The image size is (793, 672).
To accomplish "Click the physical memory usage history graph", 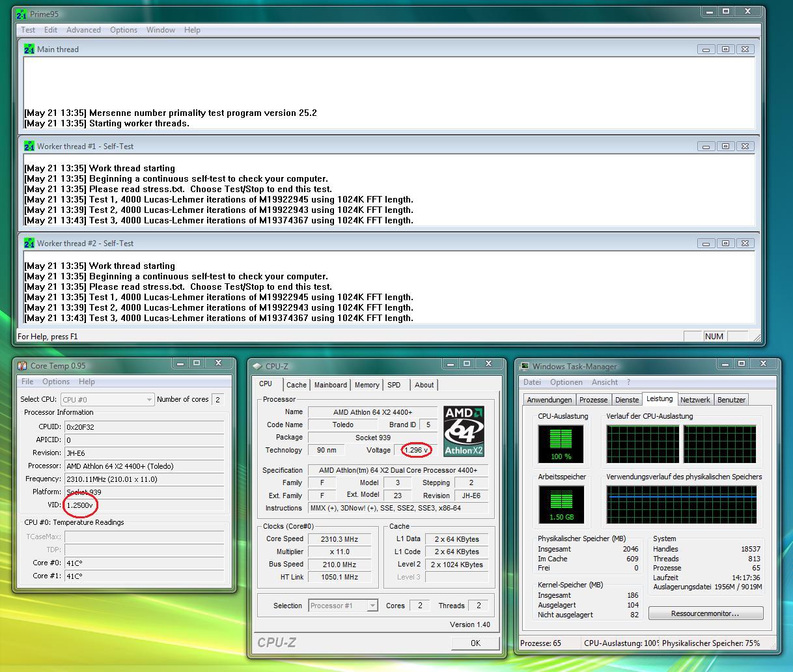I will pos(682,505).
